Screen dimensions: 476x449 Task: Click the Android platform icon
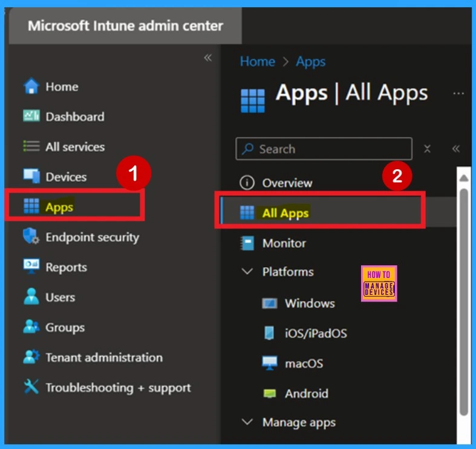(270, 393)
